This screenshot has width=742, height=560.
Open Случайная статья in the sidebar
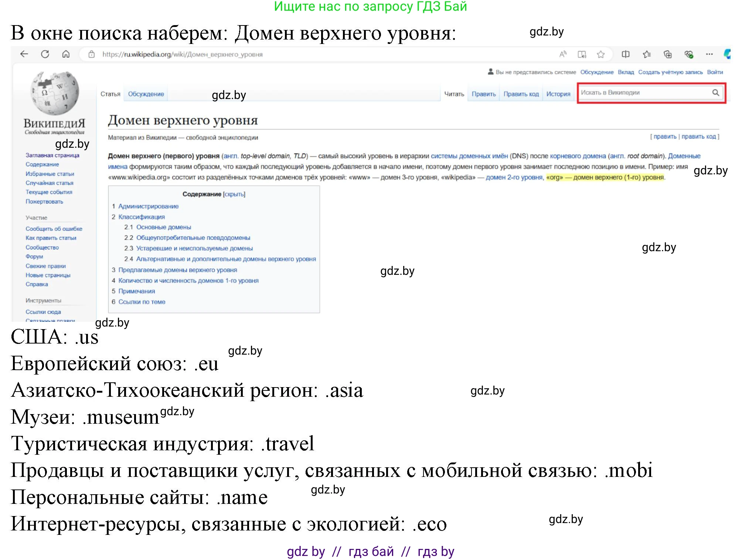50,183
